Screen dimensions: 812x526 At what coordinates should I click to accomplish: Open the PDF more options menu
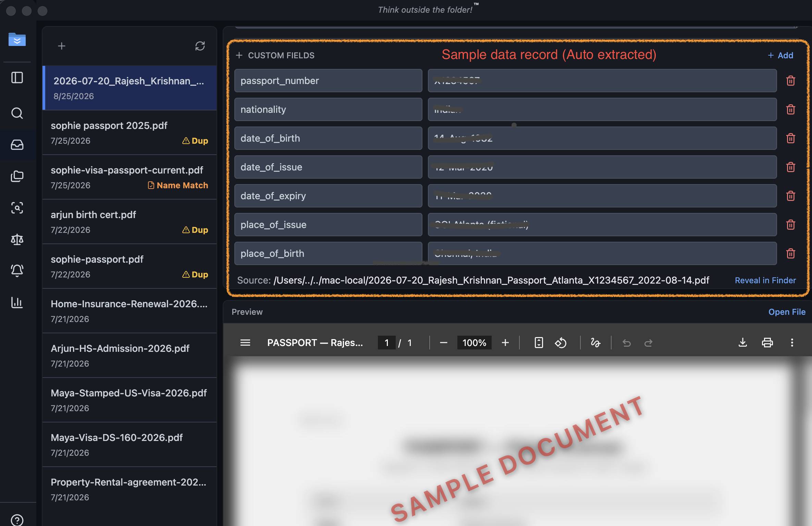pyautogui.click(x=792, y=343)
